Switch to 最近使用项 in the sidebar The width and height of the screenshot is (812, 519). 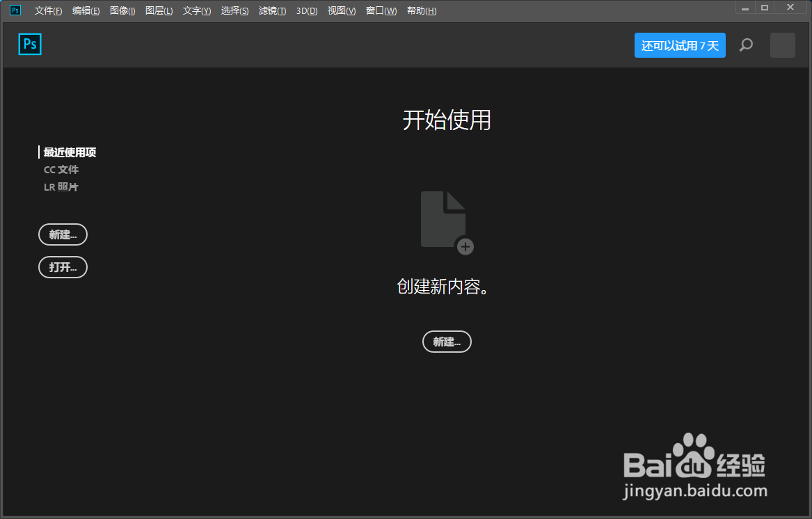click(x=70, y=152)
